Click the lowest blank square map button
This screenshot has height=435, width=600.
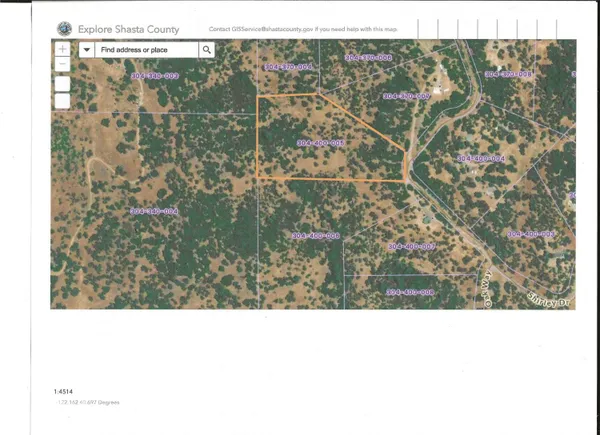[62, 101]
